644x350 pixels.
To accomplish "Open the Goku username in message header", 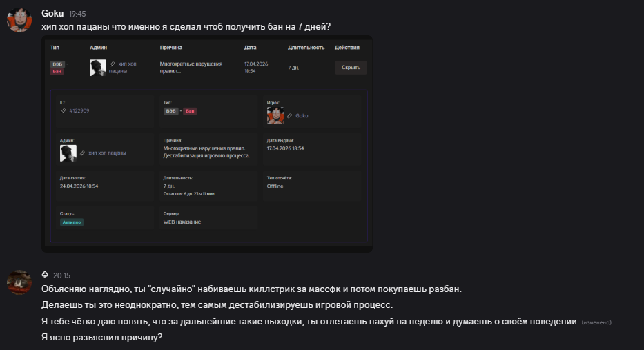I will tap(52, 13).
